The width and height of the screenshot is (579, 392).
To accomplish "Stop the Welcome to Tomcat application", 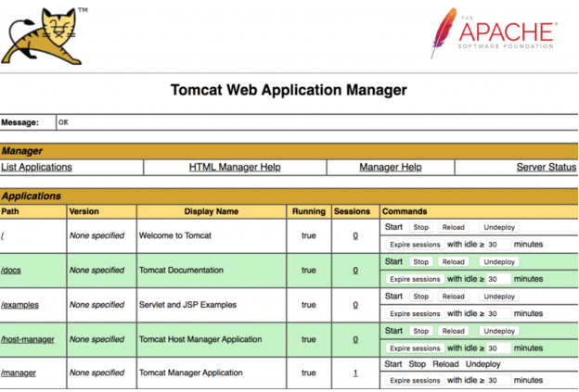I will pos(420,228).
